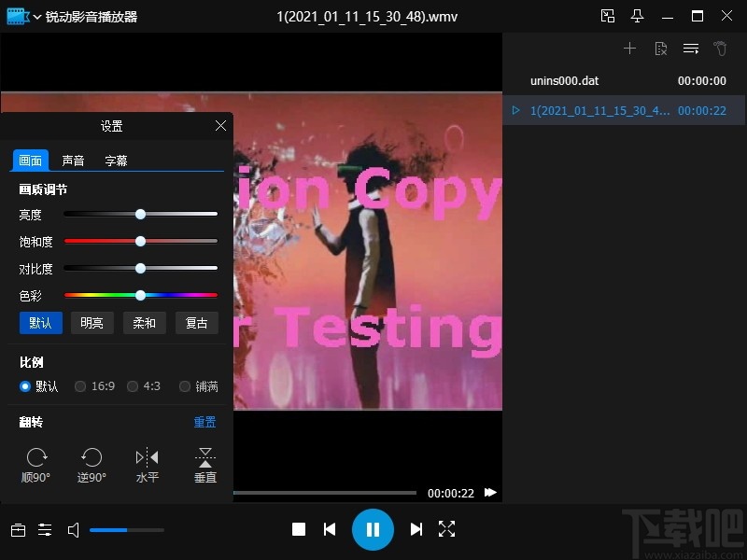Apply 复古 retro preset
Image resolution: width=747 pixels, height=560 pixels.
[197, 323]
